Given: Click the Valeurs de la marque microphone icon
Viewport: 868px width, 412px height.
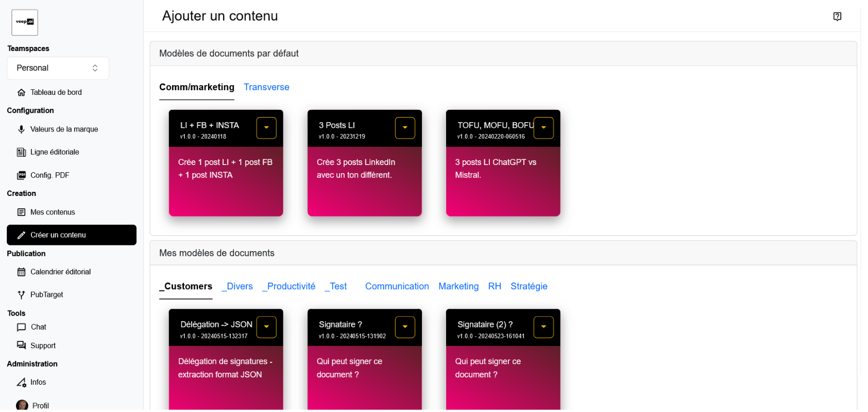Looking at the screenshot, I should (x=21, y=129).
